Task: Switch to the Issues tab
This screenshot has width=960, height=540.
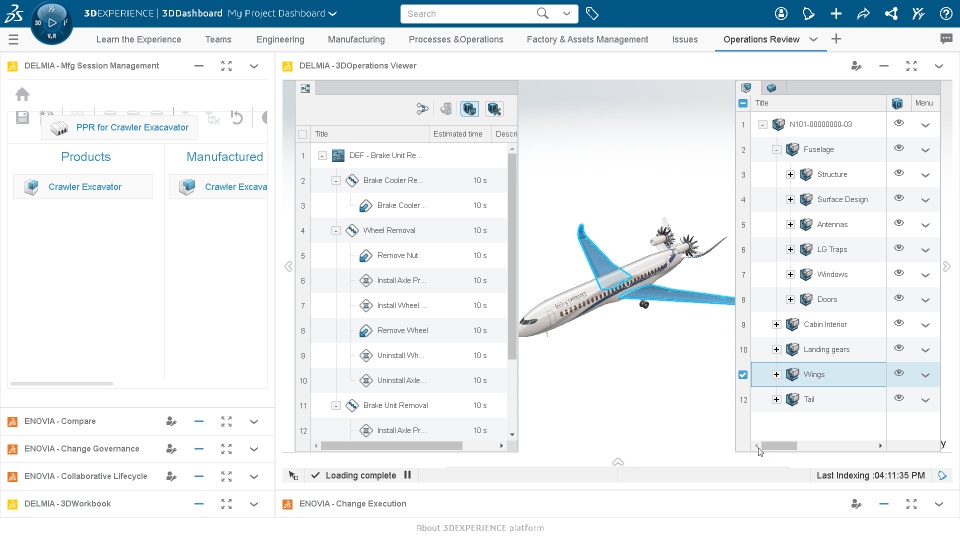Action: [684, 39]
